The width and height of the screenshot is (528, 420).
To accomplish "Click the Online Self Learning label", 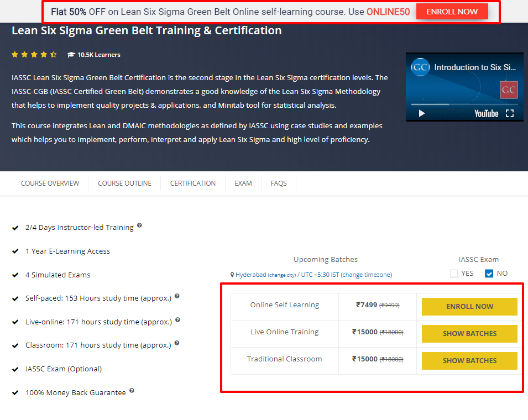I will pyautogui.click(x=285, y=305).
